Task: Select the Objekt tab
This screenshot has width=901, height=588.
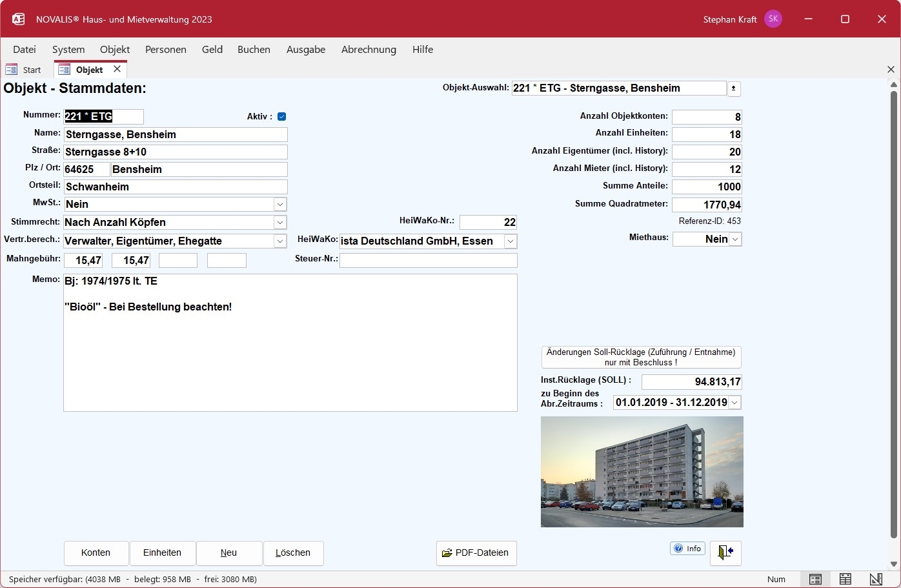Action: pyautogui.click(x=89, y=70)
